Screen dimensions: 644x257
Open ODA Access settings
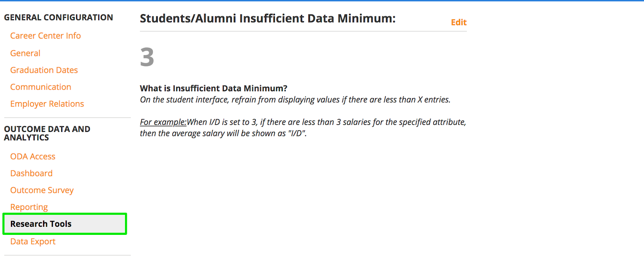click(33, 156)
